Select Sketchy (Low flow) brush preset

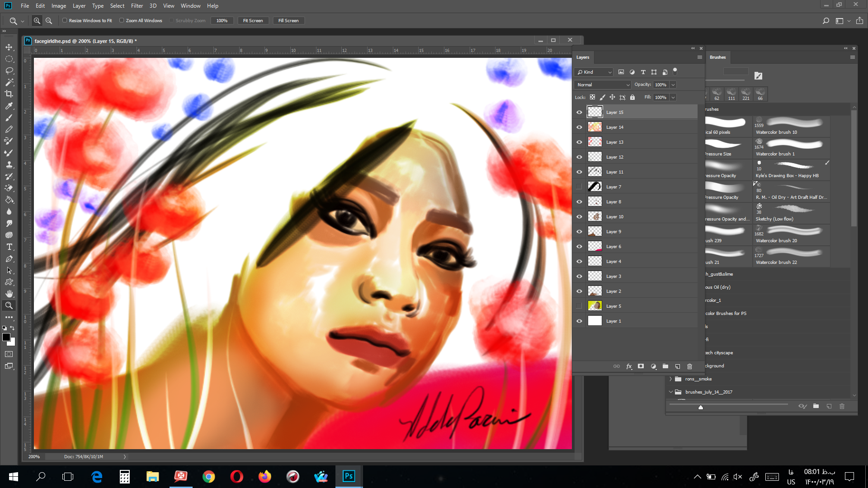[791, 213]
